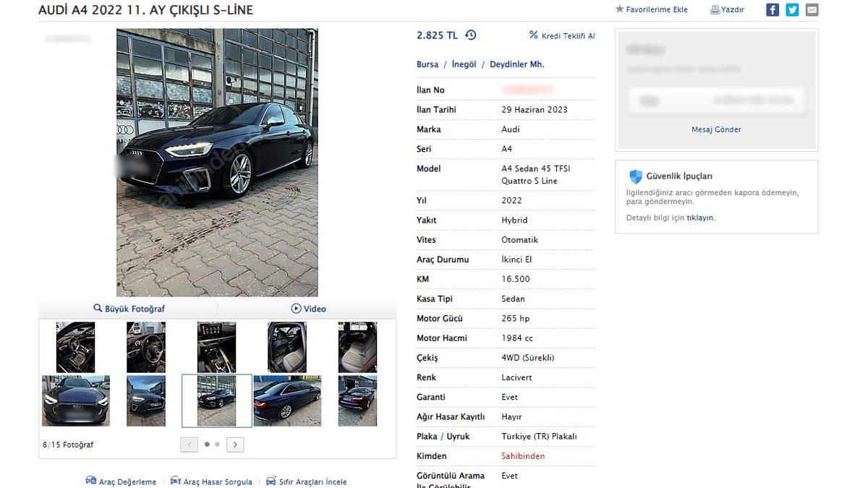Viewport: 868px width, 488px height.
Task: Go to next thumbnail page arrow
Action: [x=235, y=445]
